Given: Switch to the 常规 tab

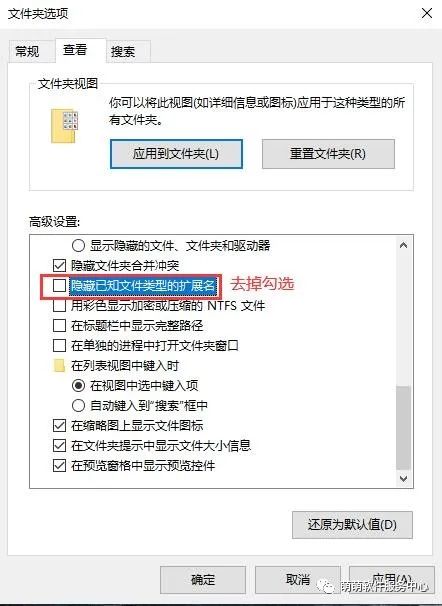Looking at the screenshot, I should [27, 51].
